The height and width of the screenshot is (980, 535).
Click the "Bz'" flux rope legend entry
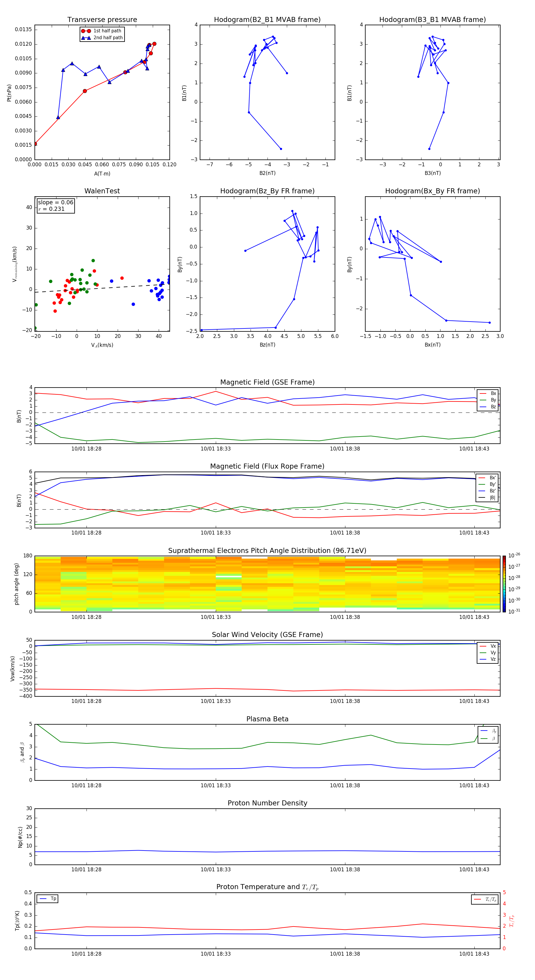[487, 491]
